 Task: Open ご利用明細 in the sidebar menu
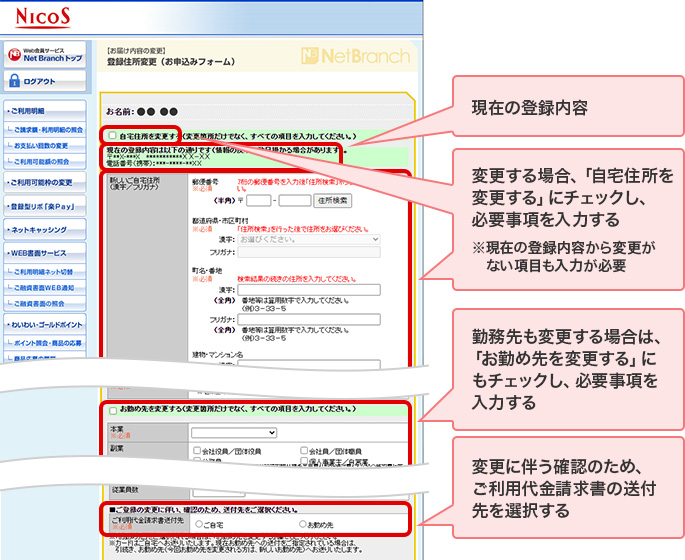click(x=44, y=109)
